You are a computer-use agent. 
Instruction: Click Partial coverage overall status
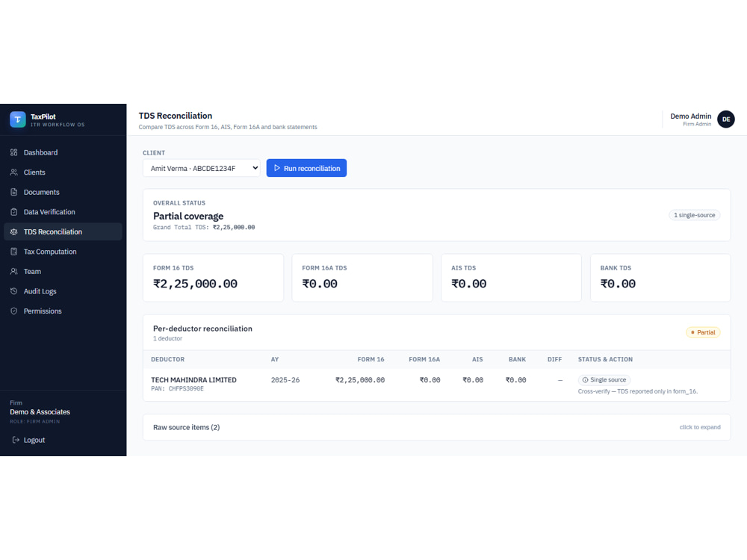(x=188, y=217)
